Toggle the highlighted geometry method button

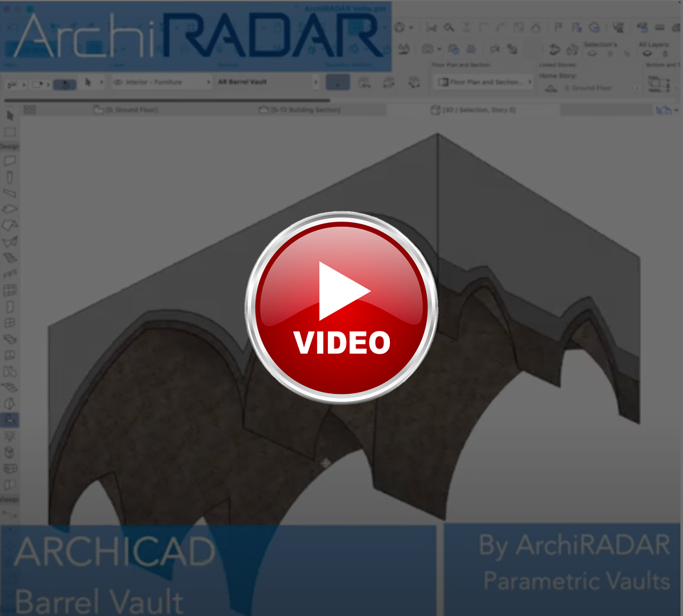pyautogui.click(x=338, y=83)
